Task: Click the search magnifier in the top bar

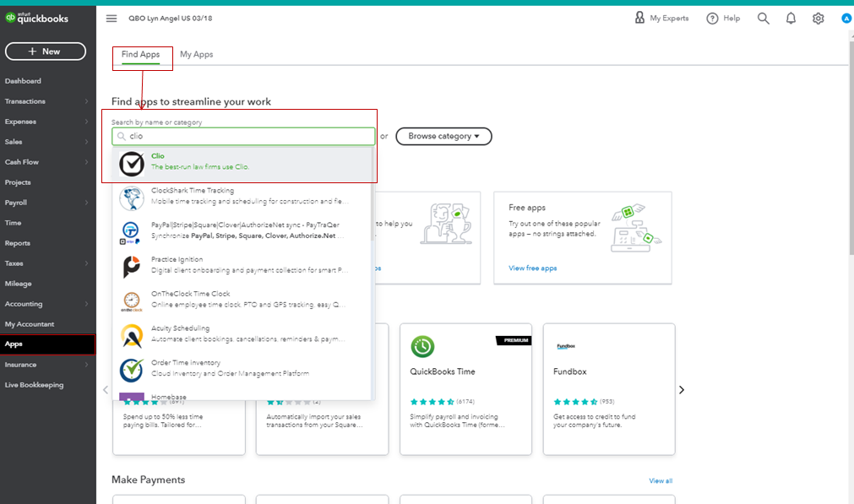Action: 763,18
